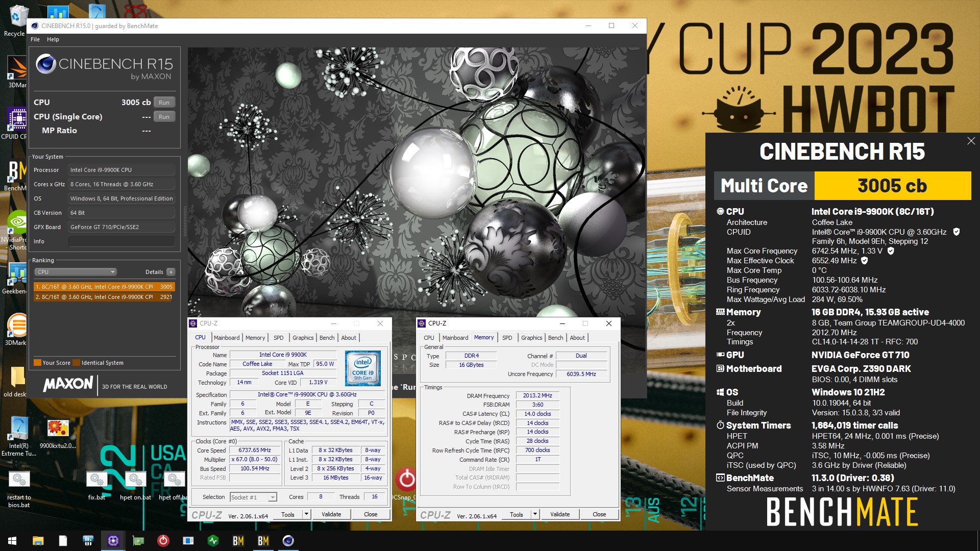Switch to SPD tab in left CPU-Z window

tap(278, 338)
